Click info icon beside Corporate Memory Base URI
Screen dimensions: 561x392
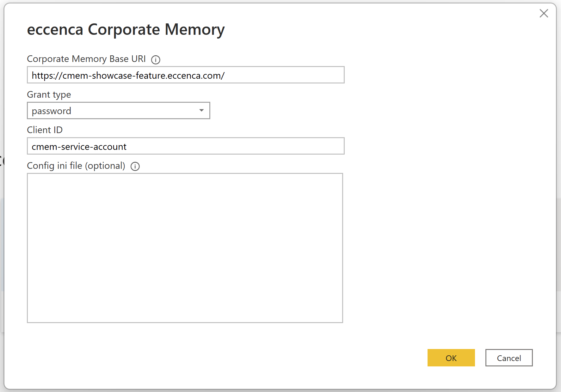click(x=156, y=60)
